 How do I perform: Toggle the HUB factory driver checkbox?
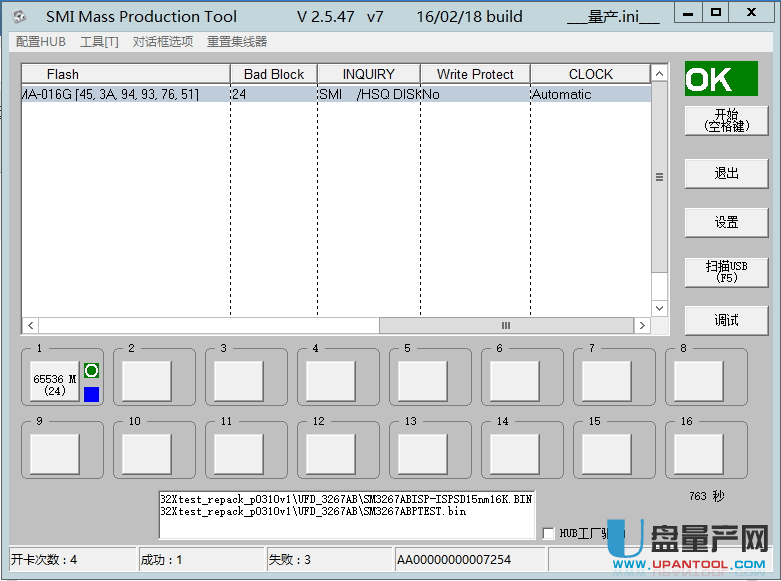click(548, 533)
